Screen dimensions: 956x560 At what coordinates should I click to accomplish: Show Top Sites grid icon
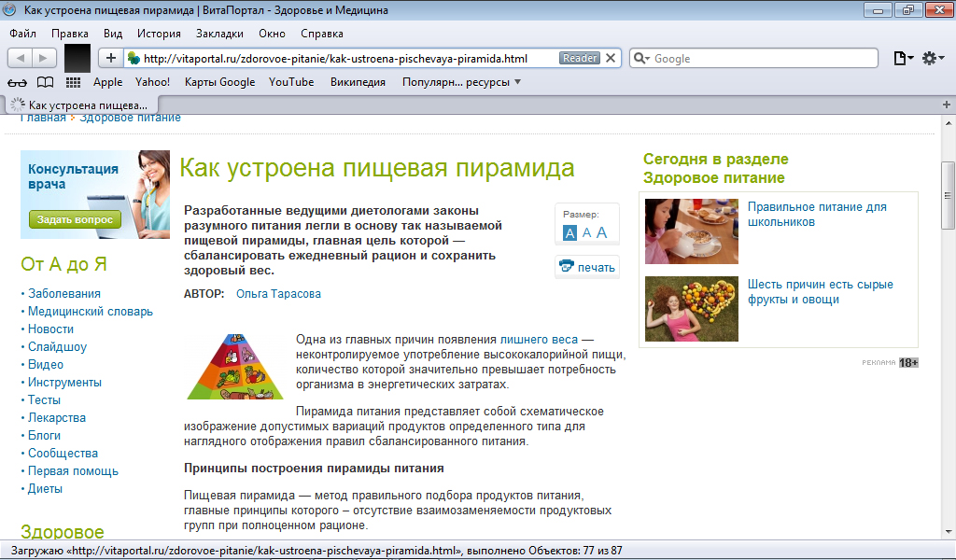(73, 82)
